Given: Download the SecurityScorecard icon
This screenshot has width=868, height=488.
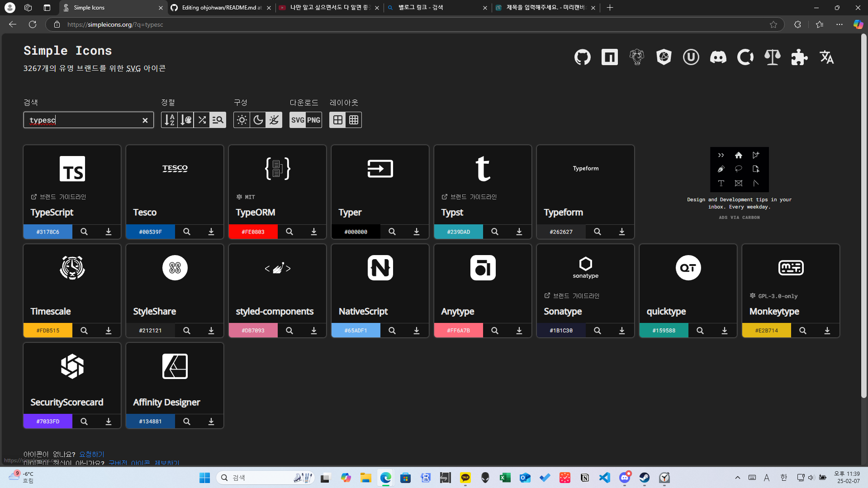Looking at the screenshot, I should [x=109, y=422].
